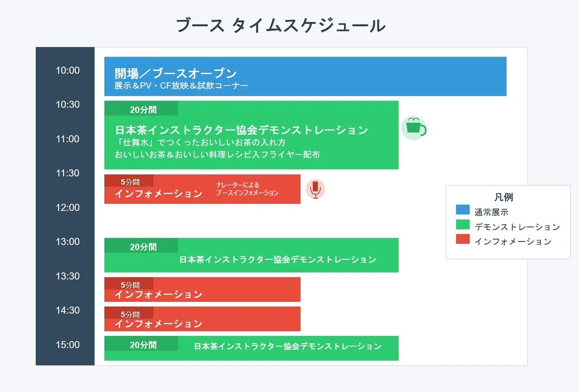
Task: Click the ブース タイムスケジュール title
Action: coord(280,25)
